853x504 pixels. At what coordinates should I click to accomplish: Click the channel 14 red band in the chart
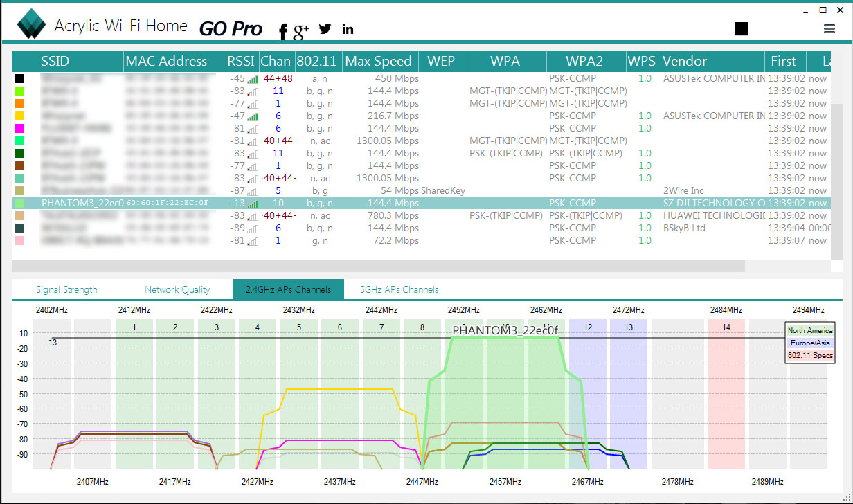(726, 394)
